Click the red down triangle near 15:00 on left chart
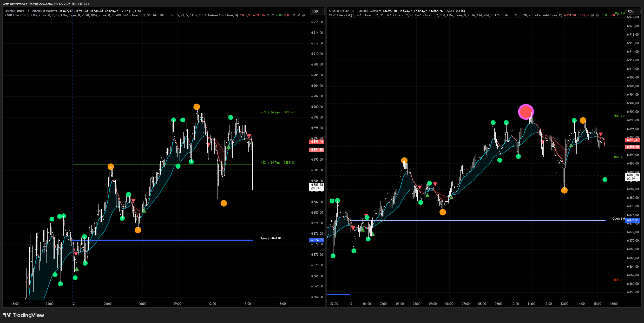 coord(249,136)
